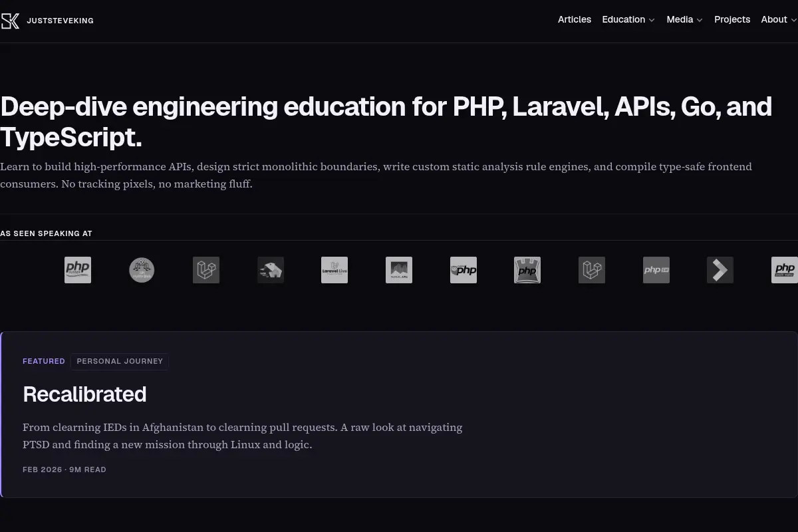This screenshot has width=798, height=532.
Task: Go to the Articles page
Action: point(575,20)
